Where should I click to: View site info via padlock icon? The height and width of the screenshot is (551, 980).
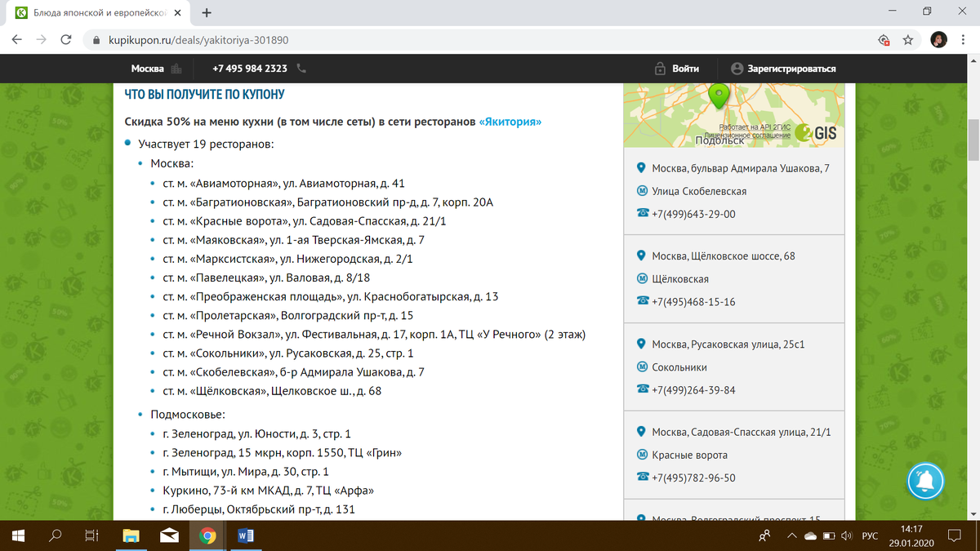(96, 39)
